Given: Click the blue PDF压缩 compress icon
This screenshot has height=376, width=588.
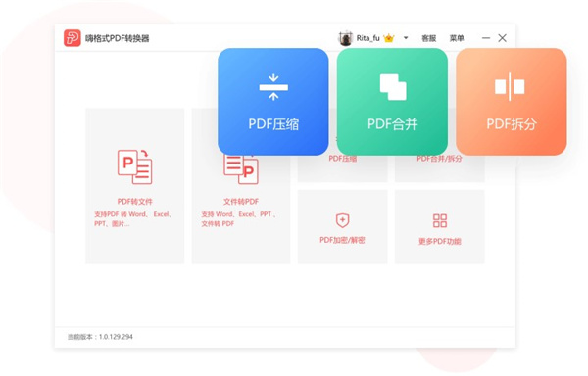Looking at the screenshot, I should pyautogui.click(x=273, y=87).
